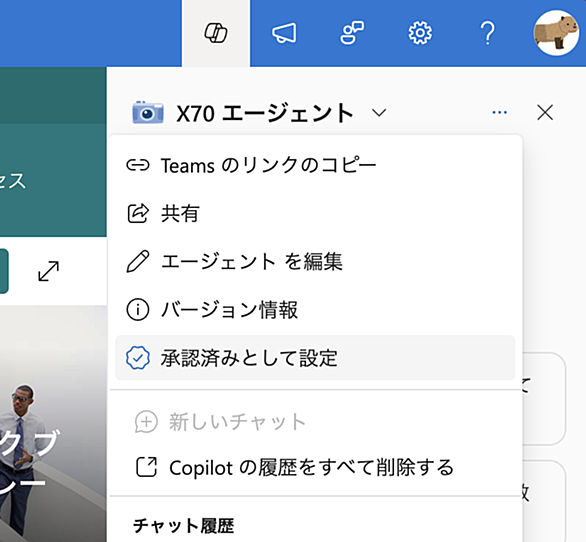Open the Copilot icon in header
Viewport: 586px width, 542px height.
point(216,33)
